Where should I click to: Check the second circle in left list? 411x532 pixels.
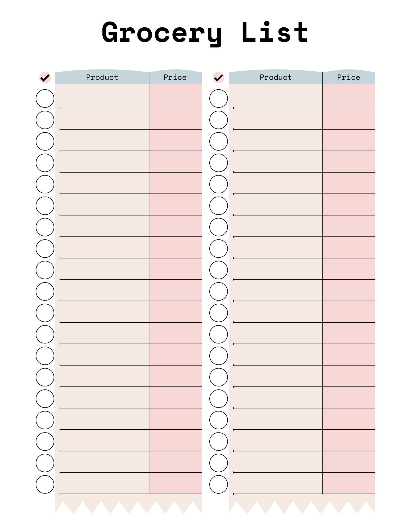[45, 120]
